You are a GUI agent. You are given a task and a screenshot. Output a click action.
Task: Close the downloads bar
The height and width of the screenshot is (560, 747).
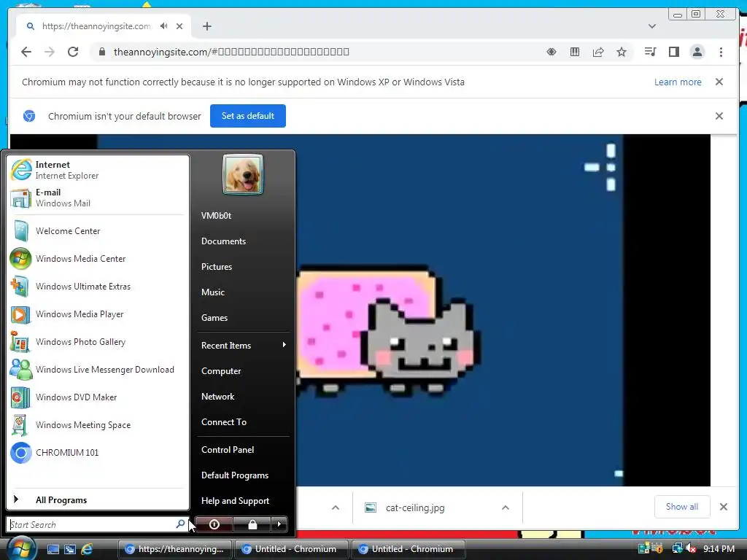click(x=724, y=507)
